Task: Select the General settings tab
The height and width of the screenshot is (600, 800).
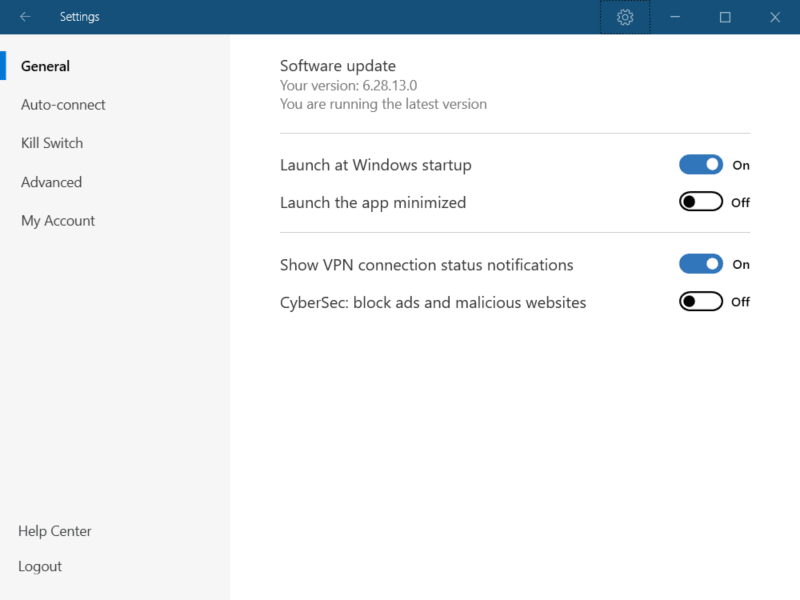Action: [x=45, y=66]
